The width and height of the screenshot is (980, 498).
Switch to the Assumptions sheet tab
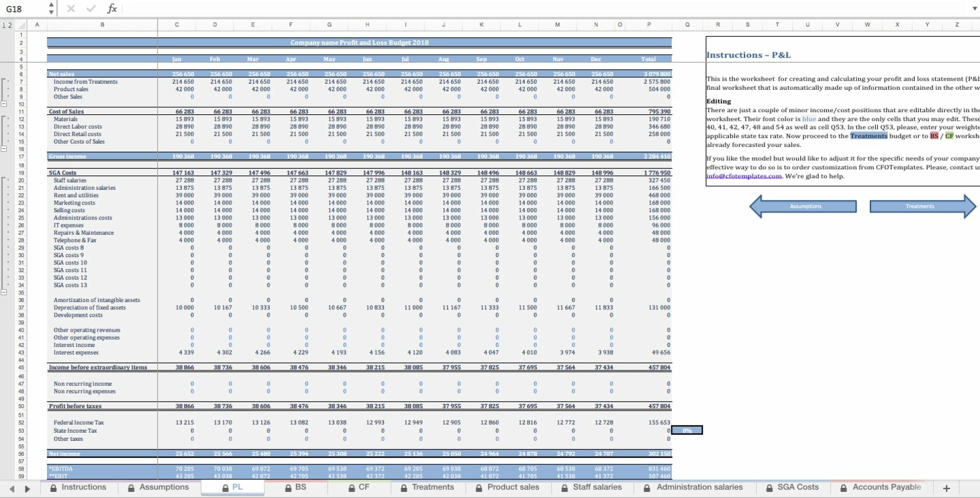click(x=158, y=487)
